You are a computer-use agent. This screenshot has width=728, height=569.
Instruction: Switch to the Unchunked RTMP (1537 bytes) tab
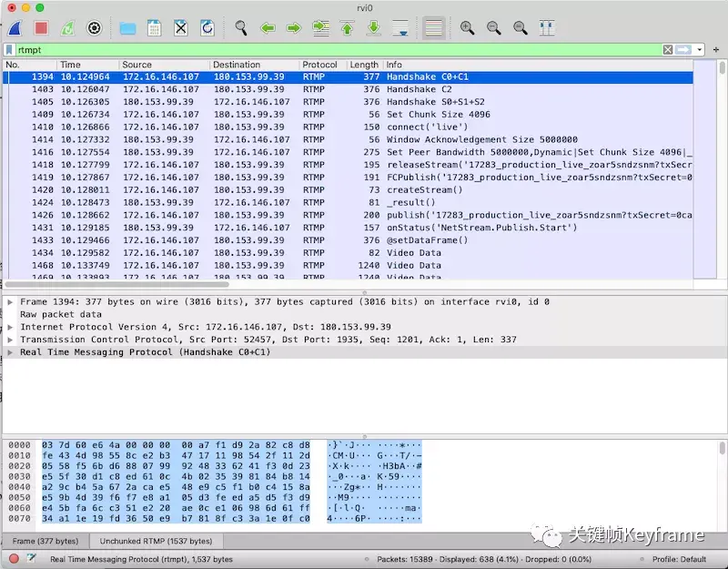tap(156, 541)
